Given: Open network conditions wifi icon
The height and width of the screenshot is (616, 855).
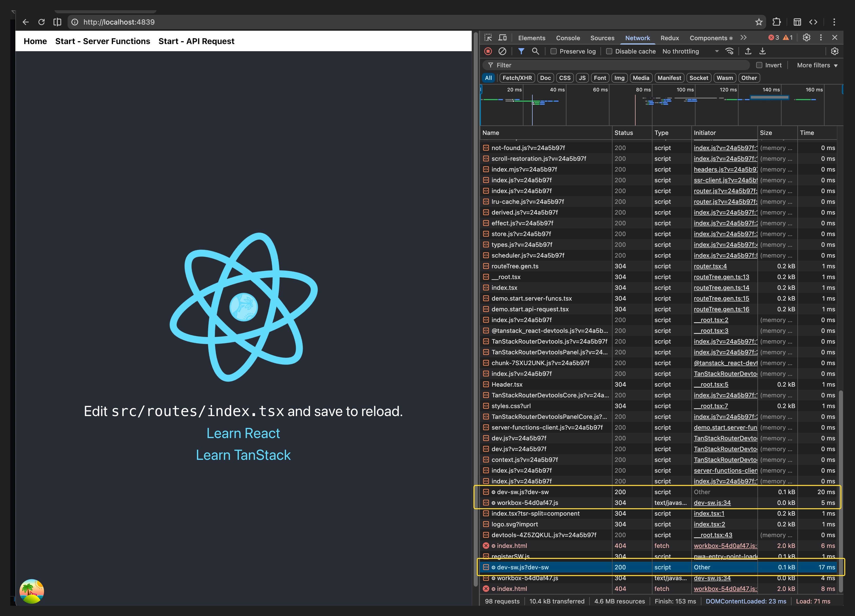Looking at the screenshot, I should click(x=730, y=51).
